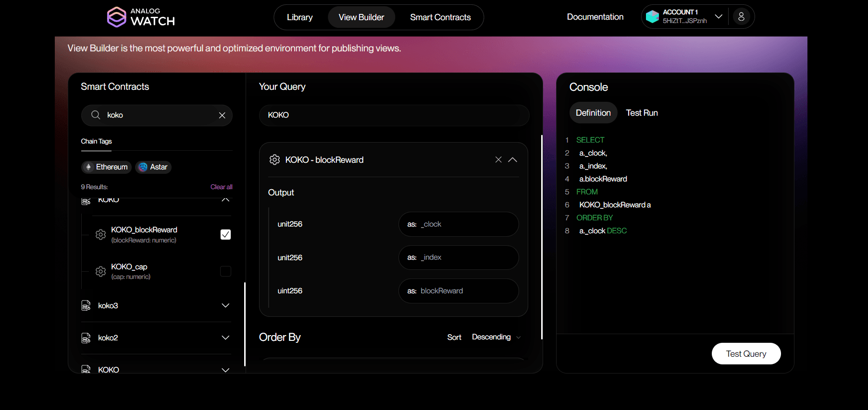This screenshot has height=410, width=868.
Task: Edit the _index alias field
Action: [459, 257]
